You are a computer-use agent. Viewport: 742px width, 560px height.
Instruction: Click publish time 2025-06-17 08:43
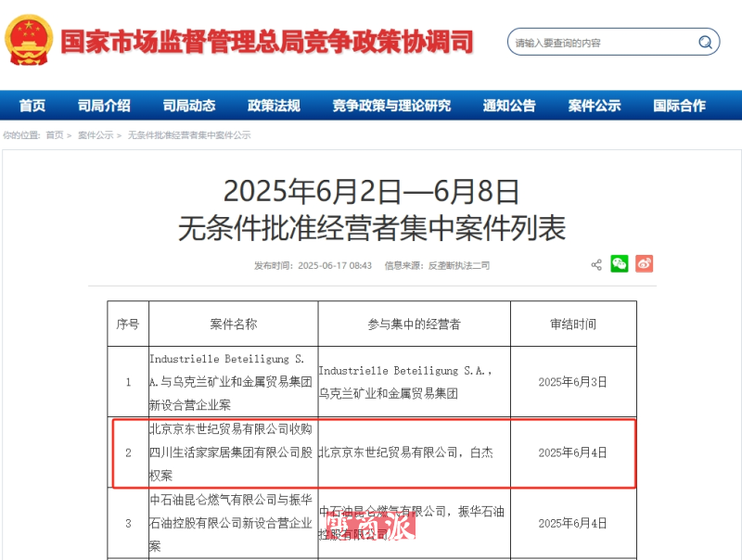coord(335,265)
